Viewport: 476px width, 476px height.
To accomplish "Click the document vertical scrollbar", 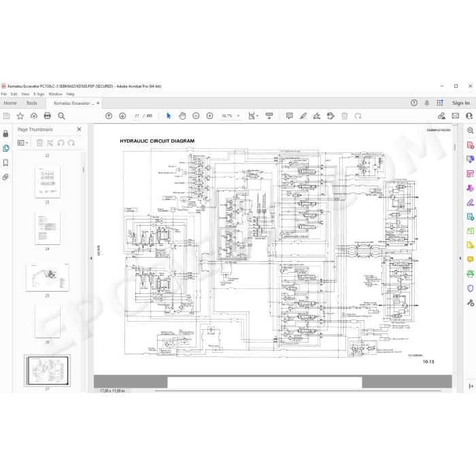I will 454,147.
